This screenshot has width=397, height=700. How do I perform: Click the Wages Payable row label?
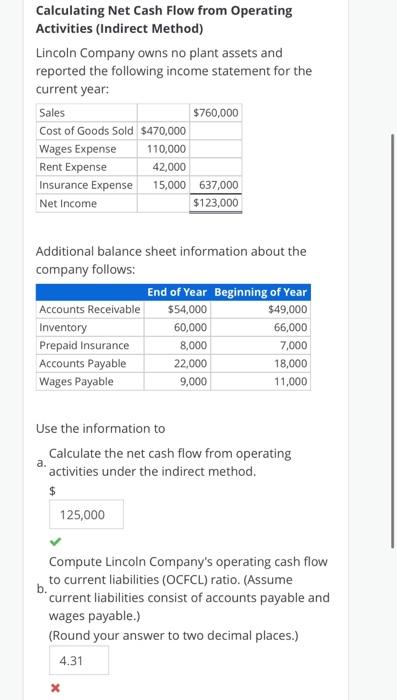click(76, 381)
